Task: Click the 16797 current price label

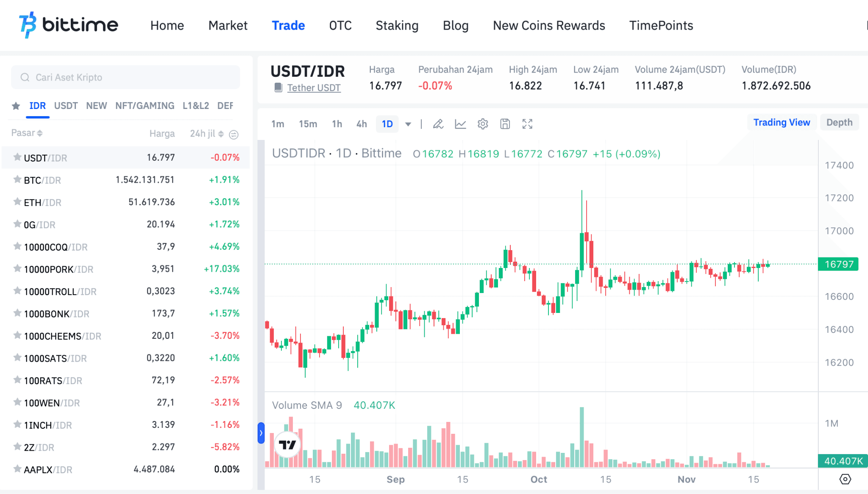Action: coord(838,264)
